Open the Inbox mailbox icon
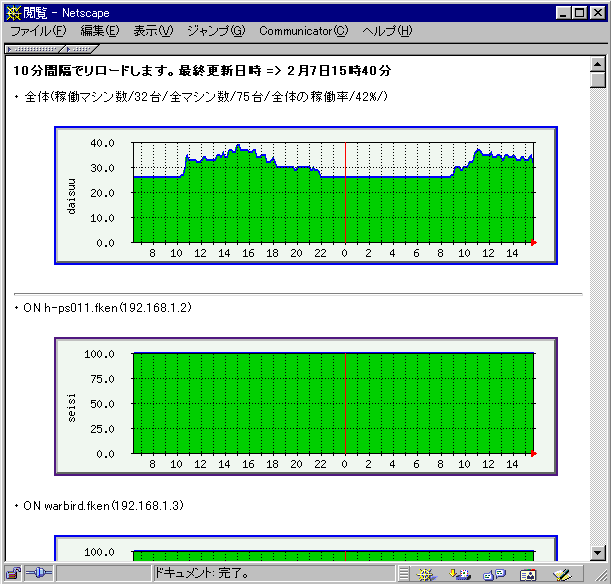This screenshot has width=611, height=584. [460, 574]
